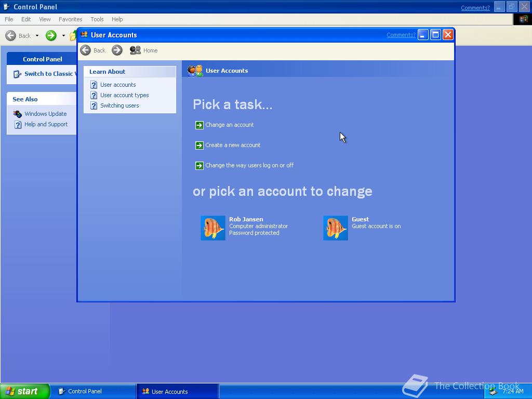
Task: Click the help icon next to Switching users
Action: point(94,106)
